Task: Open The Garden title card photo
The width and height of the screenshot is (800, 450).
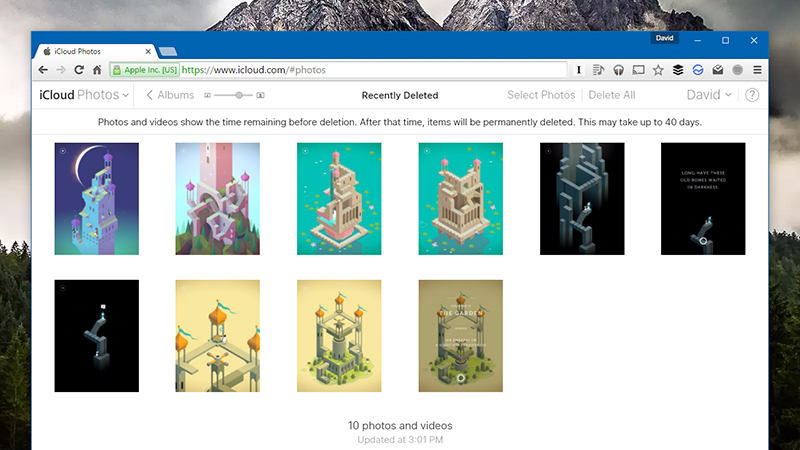Action: [x=460, y=336]
